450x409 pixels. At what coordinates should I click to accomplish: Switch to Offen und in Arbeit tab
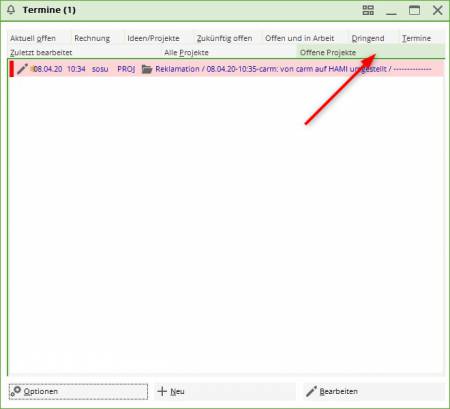click(x=300, y=38)
